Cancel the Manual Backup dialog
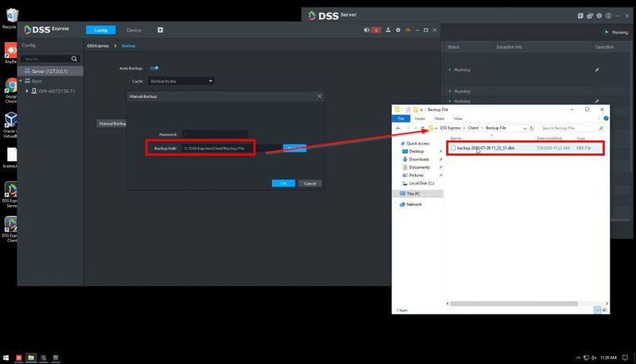This screenshot has height=364, width=636. 310,184
